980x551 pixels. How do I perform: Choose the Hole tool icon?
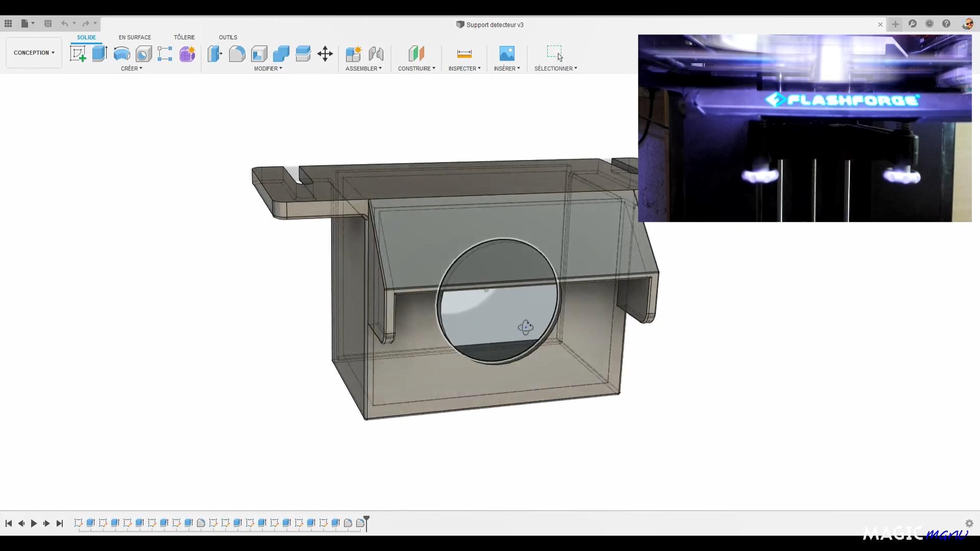coord(143,54)
